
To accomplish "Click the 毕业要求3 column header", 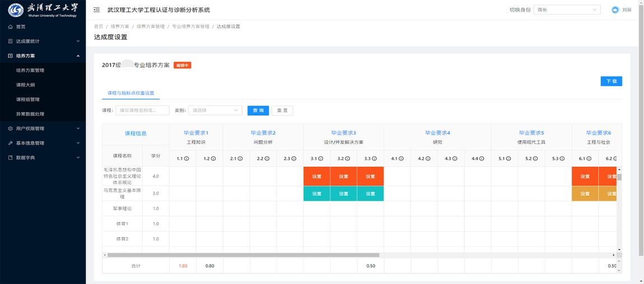I will point(343,133).
